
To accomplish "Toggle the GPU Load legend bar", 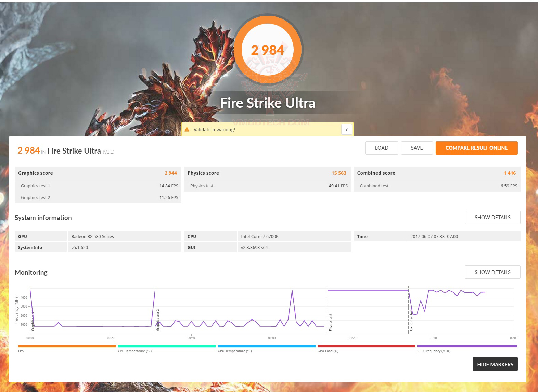I will [x=367, y=347].
